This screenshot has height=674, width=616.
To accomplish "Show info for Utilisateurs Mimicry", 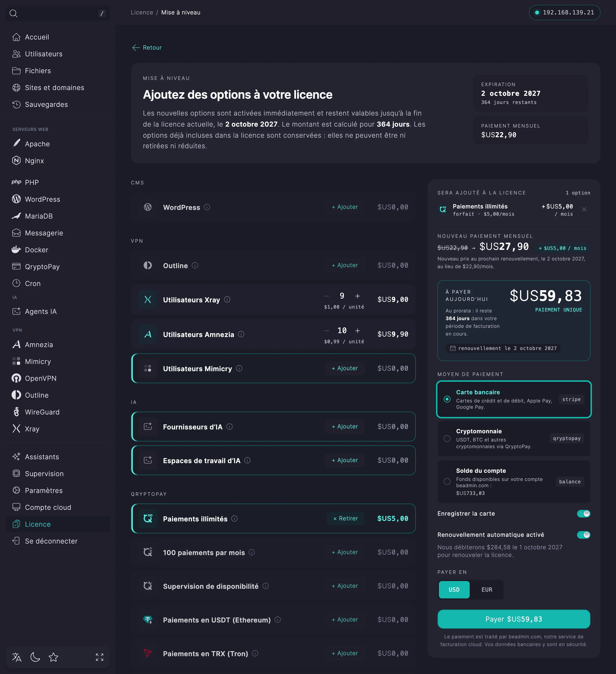I will pos(239,369).
